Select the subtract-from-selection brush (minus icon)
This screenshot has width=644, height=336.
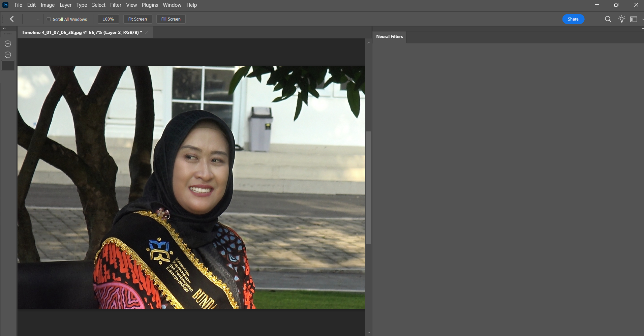tap(8, 55)
